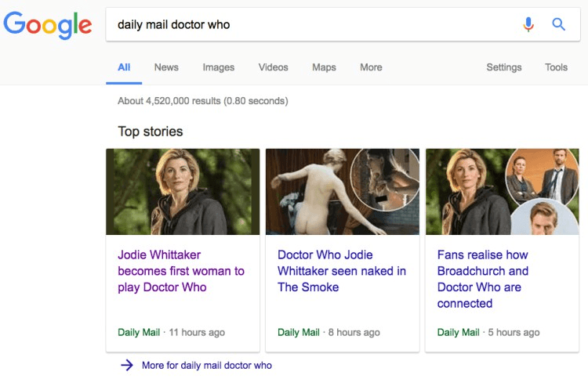Open the Videos tab

pos(273,67)
